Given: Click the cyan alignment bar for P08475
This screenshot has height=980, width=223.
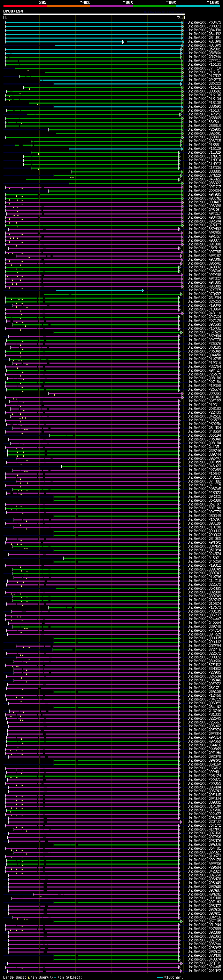Looking at the screenshot, I should pyautogui.click(x=94, y=23).
